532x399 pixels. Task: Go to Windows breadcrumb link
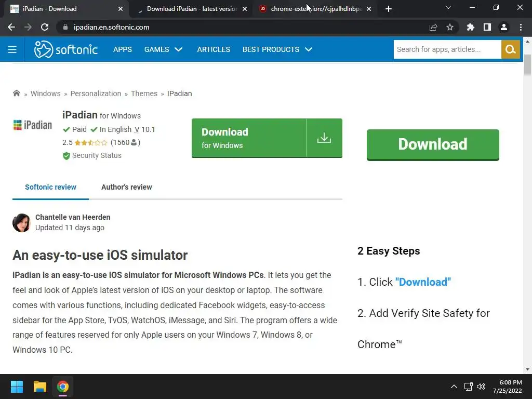[46, 94]
